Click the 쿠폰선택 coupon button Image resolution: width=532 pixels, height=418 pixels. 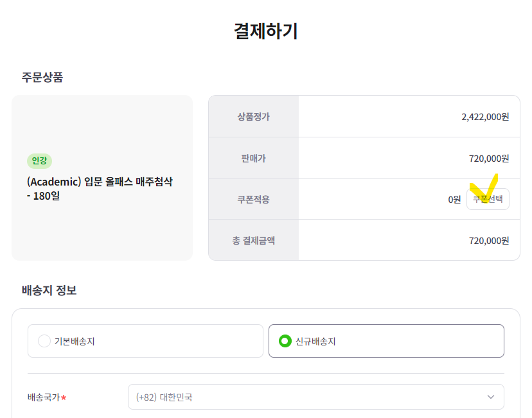[x=488, y=199]
